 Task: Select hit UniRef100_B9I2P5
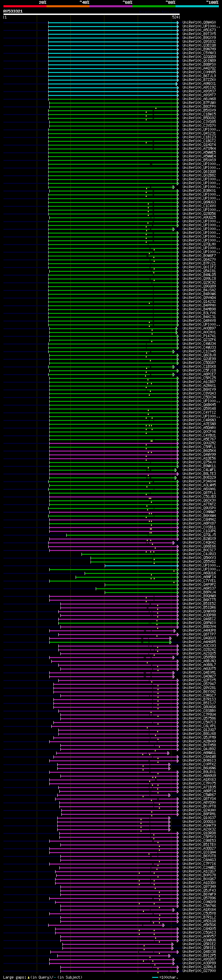[x=199, y=955]
